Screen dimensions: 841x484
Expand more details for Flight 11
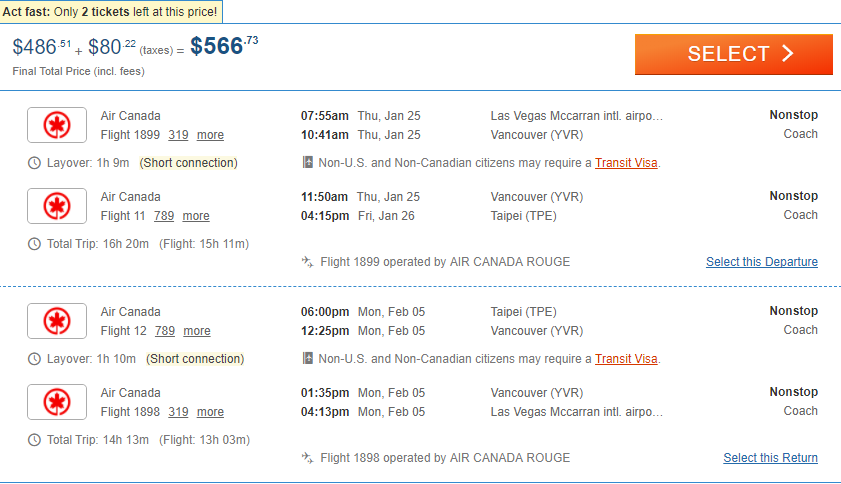click(196, 216)
